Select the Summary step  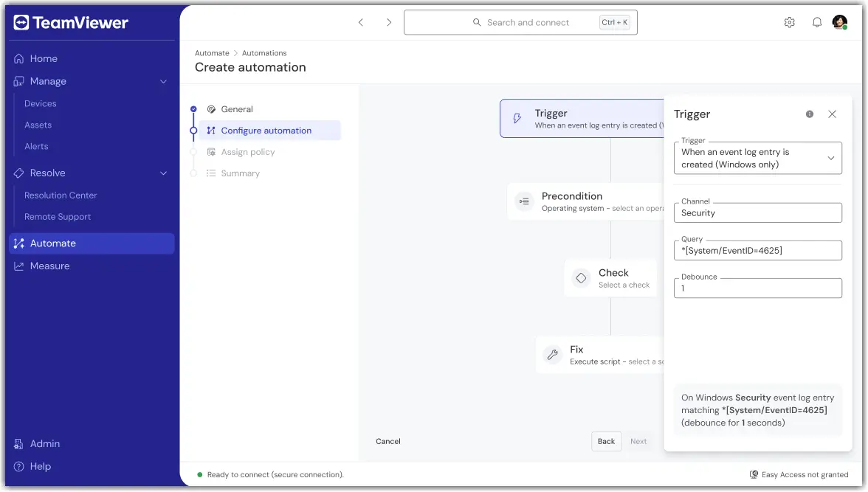point(241,173)
